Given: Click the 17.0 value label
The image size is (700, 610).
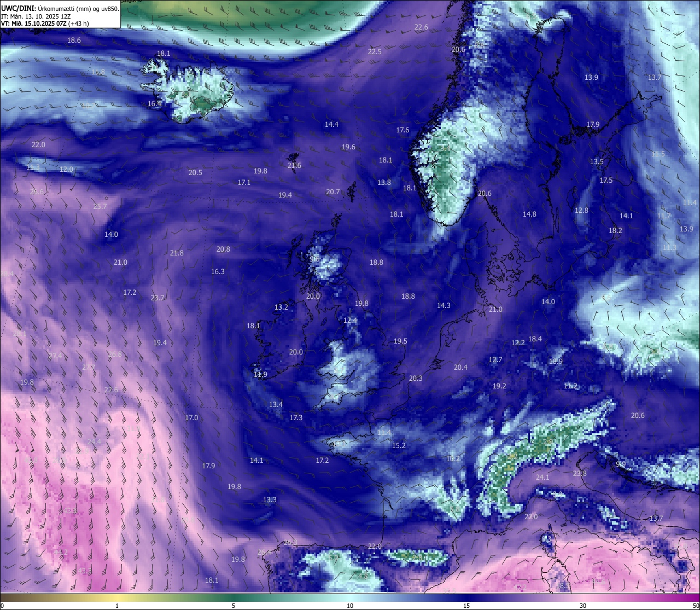Looking at the screenshot, I should point(191,418).
